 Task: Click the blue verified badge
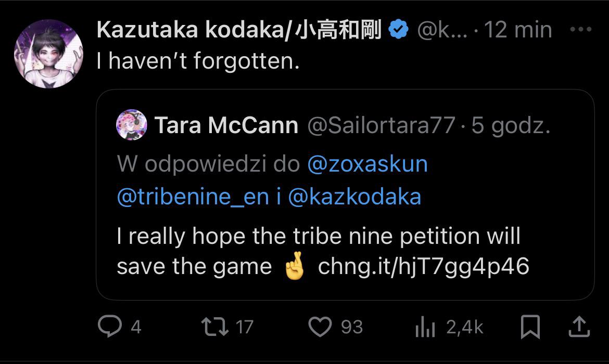coord(399,30)
